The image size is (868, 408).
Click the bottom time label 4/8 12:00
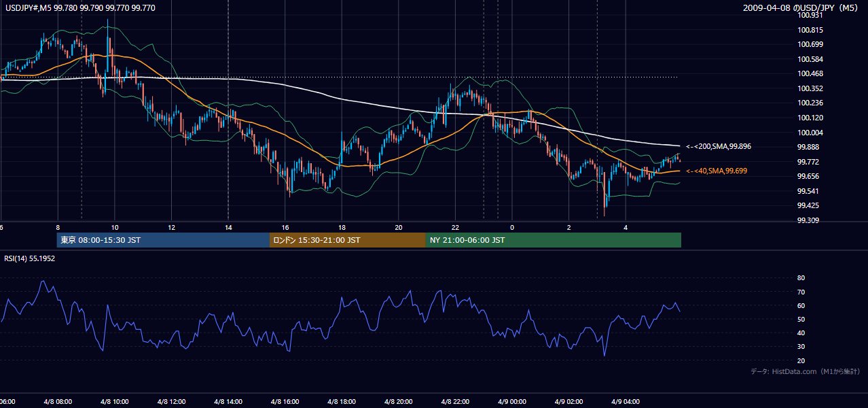pyautogui.click(x=172, y=402)
